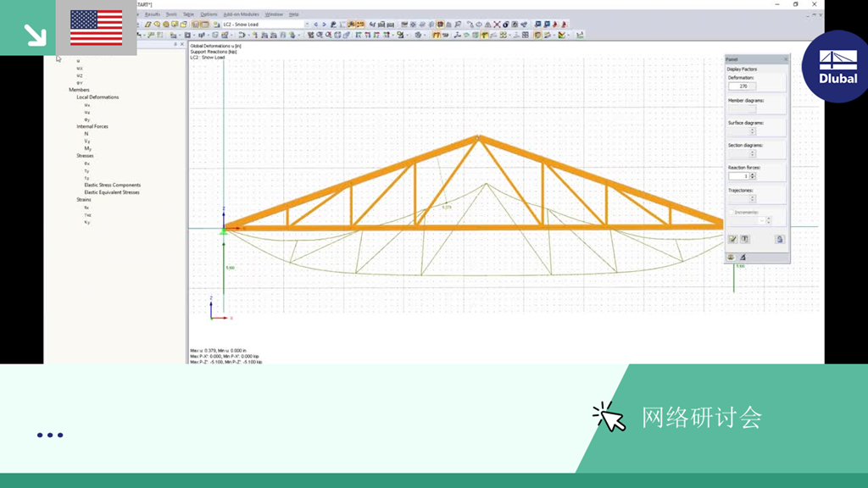Toggle the Increments checkbox
The image size is (868, 488).
[731, 213]
